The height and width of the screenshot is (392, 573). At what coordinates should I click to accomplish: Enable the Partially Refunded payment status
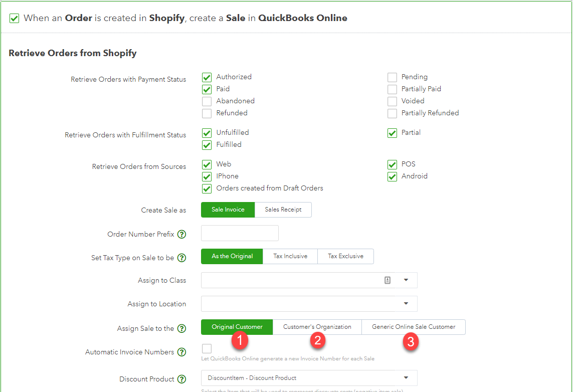click(392, 113)
